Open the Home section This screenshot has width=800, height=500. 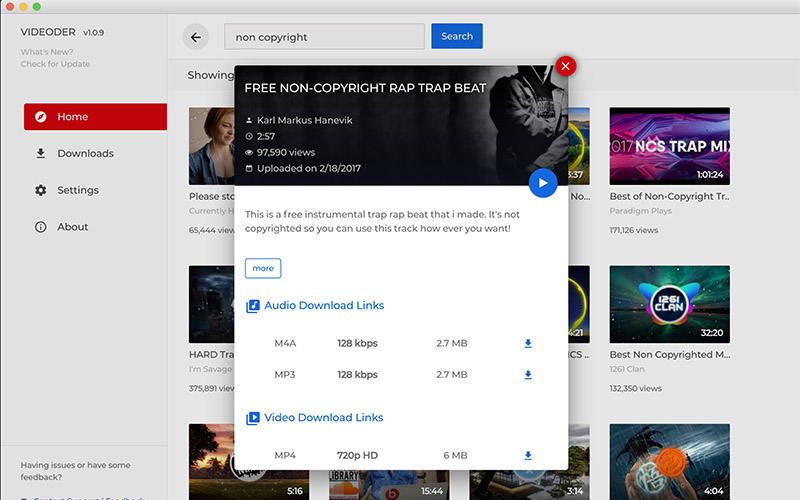[x=95, y=117]
